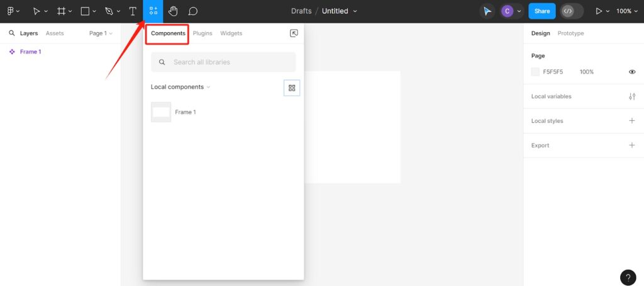This screenshot has height=286, width=644.
Task: Click the Layers panel search icon
Action: 12,33
